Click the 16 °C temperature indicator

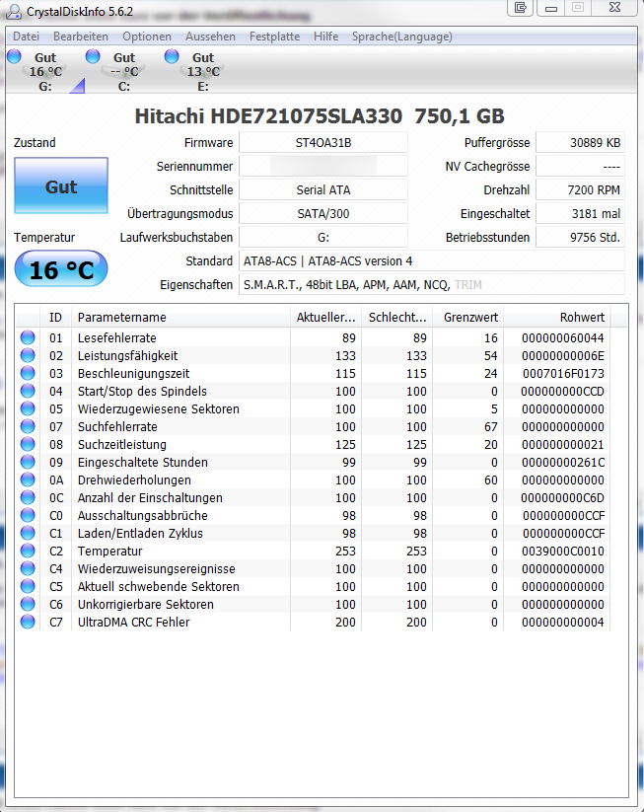[61, 269]
